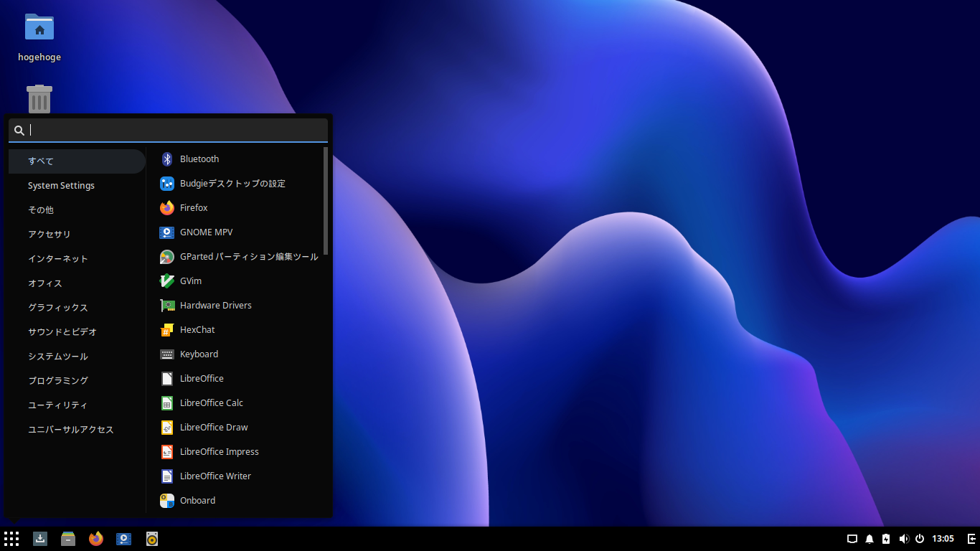The image size is (980, 551).
Task: Open the speaker music player icon in taskbar
Action: [x=152, y=539]
